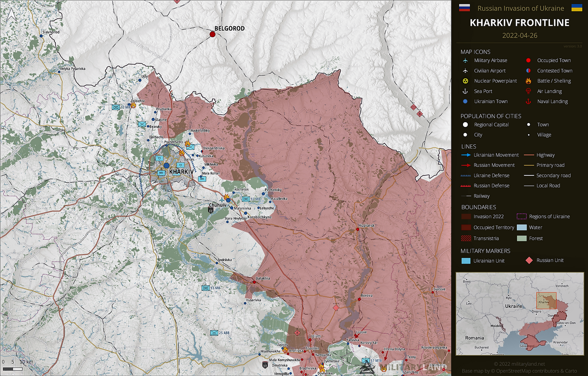Click the militaryland.net copyright text
Image resolution: width=588 pixels, height=376 pixels.
(519, 364)
